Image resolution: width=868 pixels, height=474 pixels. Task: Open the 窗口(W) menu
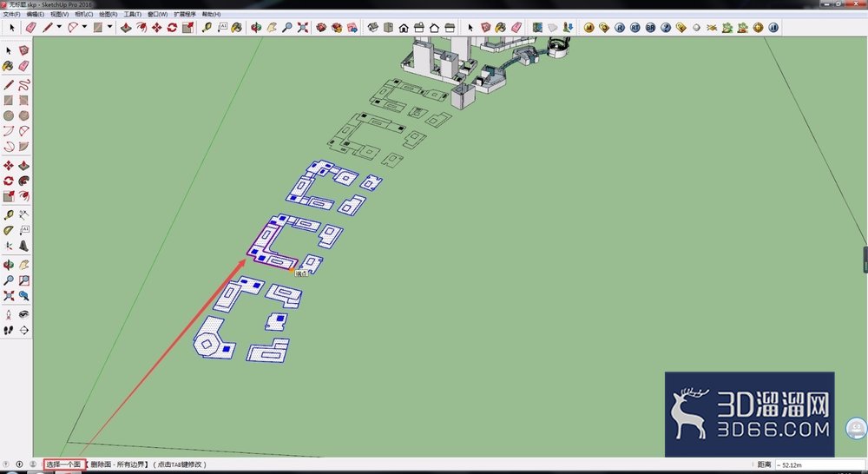[157, 14]
